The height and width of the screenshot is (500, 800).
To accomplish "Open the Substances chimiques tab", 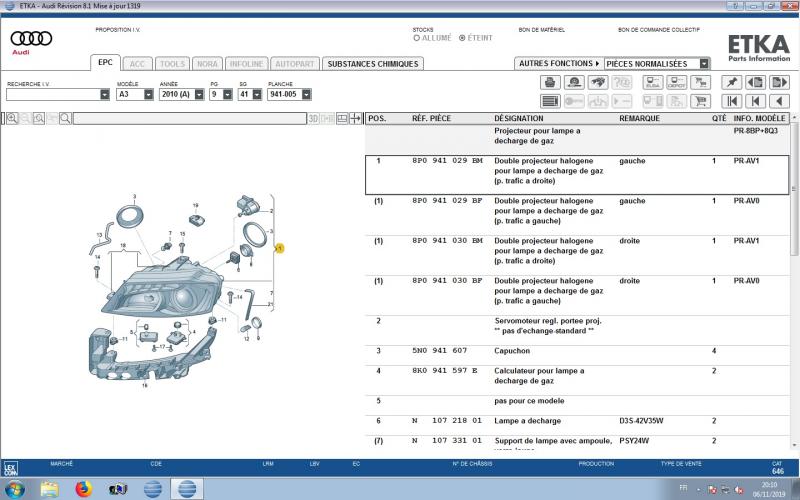I will 373,64.
